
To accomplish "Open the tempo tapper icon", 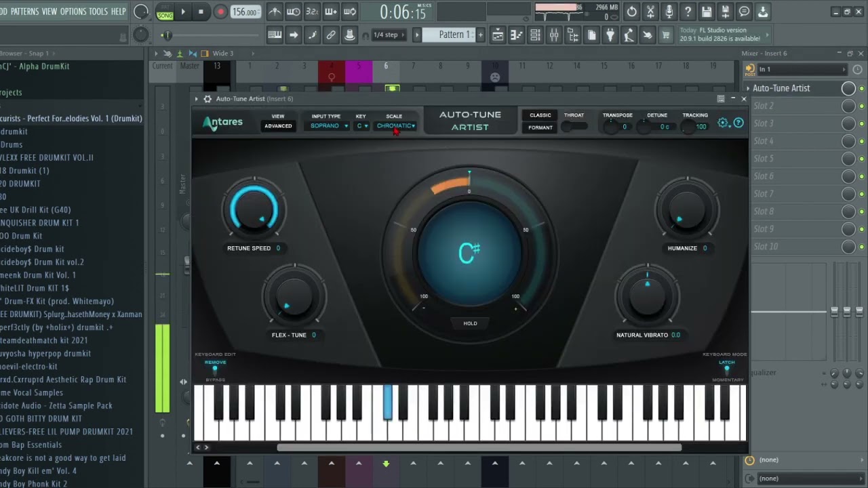I will 629,35.
